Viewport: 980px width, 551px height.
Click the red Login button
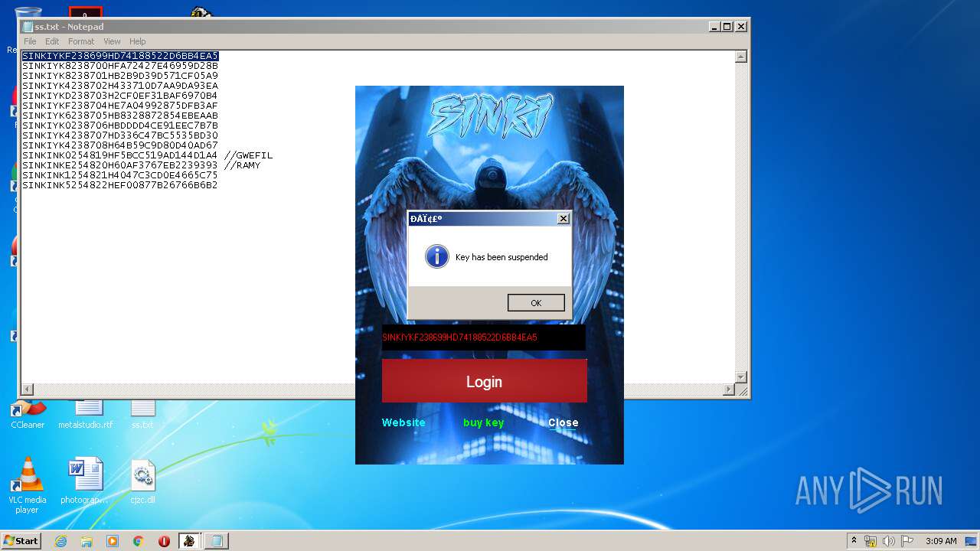(484, 381)
